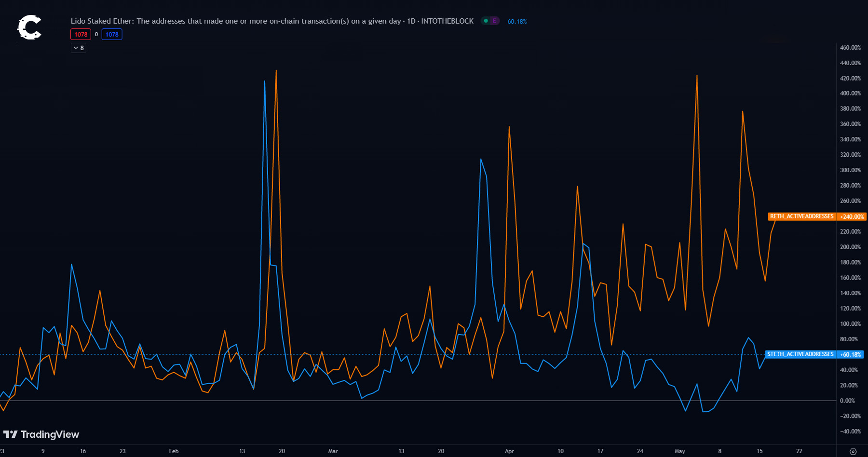This screenshot has height=457, width=868.
Task: Select the blue STETH_ACTIVEADDRESSES series label
Action: (800, 354)
